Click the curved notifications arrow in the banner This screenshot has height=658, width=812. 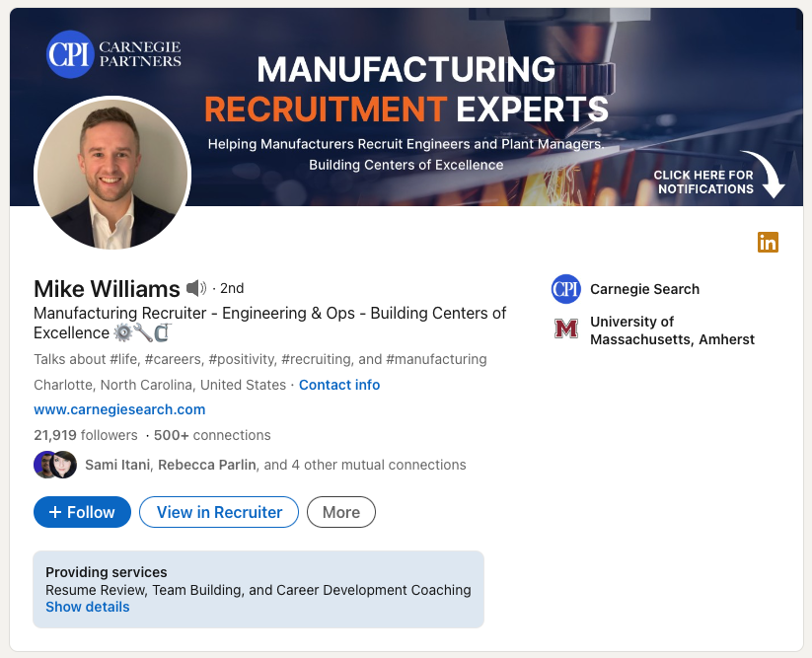768,176
